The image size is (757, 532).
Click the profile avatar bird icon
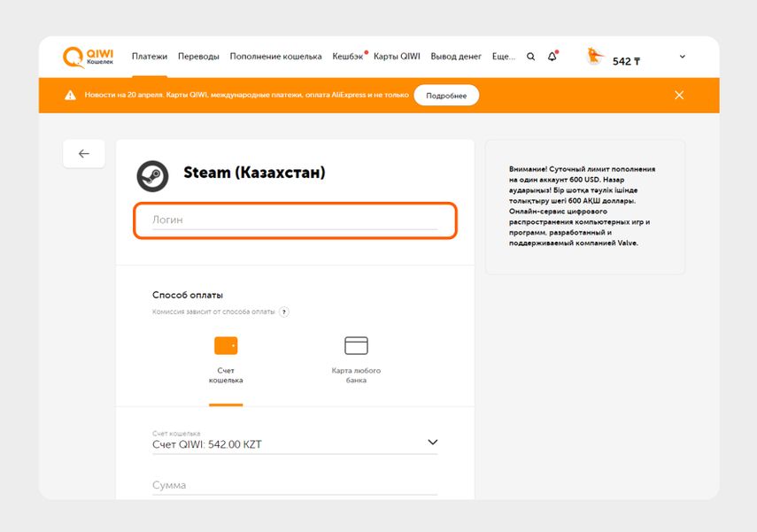(x=594, y=57)
